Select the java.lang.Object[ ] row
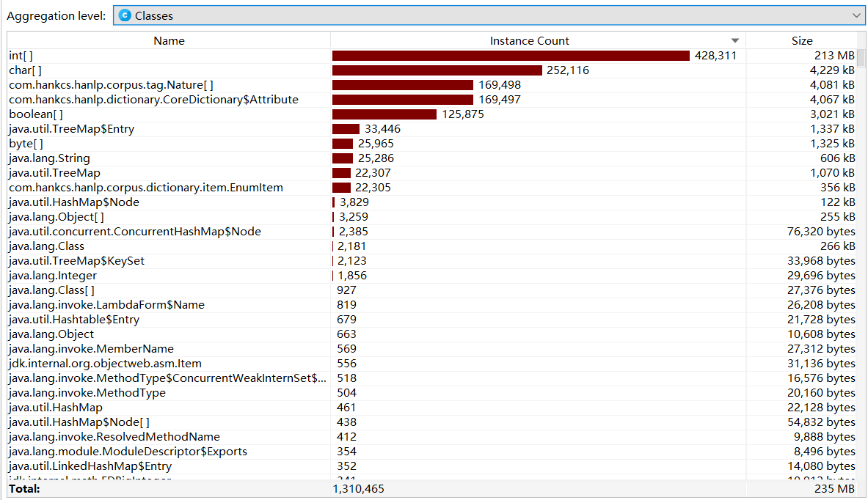The image size is (868, 500). pos(432,217)
